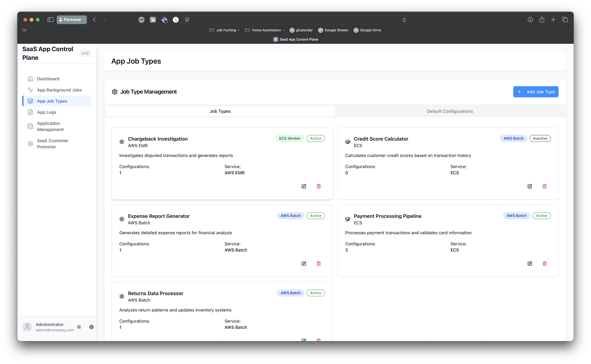Select the SaaS App Control Plane browser tab
The width and height of the screenshot is (591, 364).
296,39
